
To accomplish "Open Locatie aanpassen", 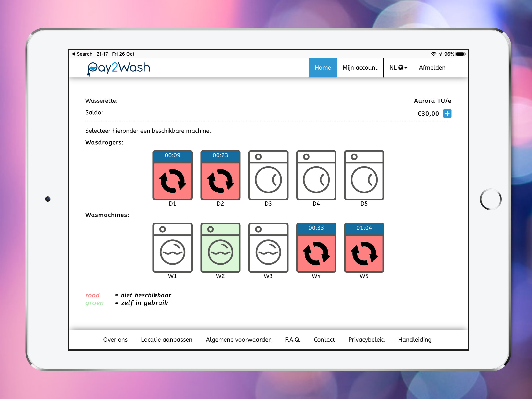I will tap(166, 340).
